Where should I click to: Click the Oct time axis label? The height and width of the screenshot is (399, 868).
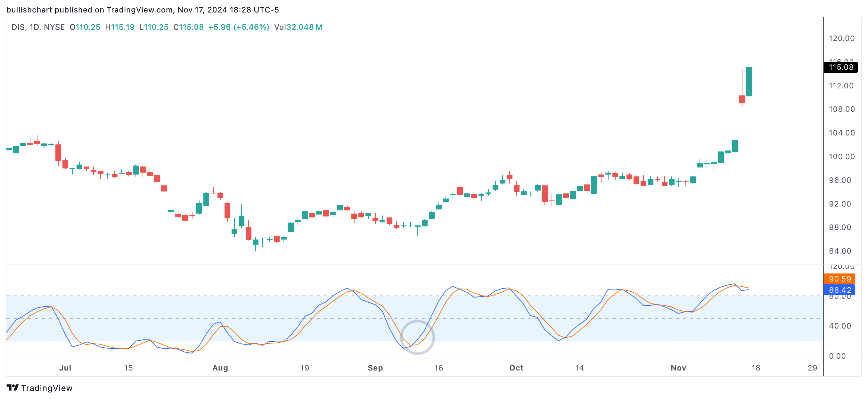coord(516,368)
